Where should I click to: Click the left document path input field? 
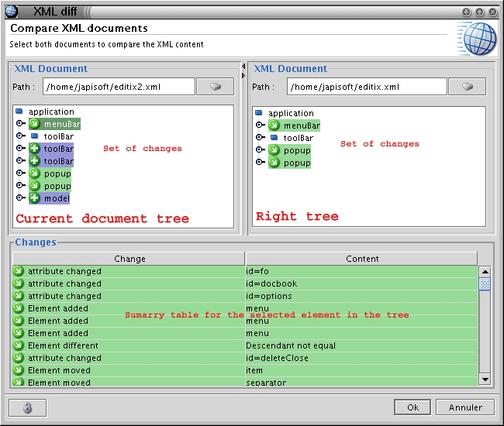[x=119, y=87]
